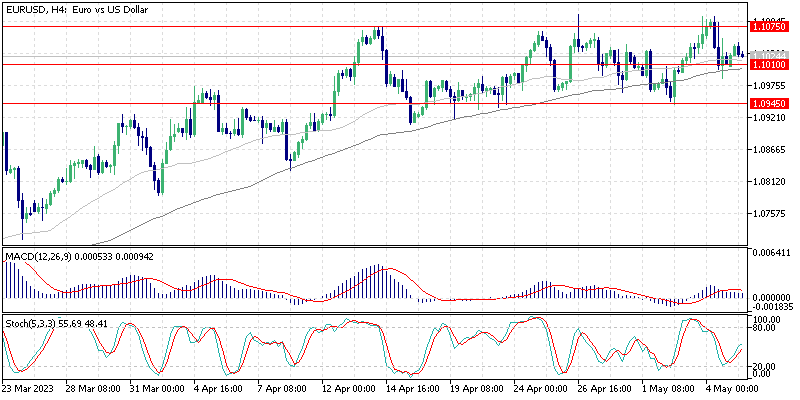800x400 pixels.
Task: Click the 12 Apr 00:00 date label
Action: click(x=348, y=388)
